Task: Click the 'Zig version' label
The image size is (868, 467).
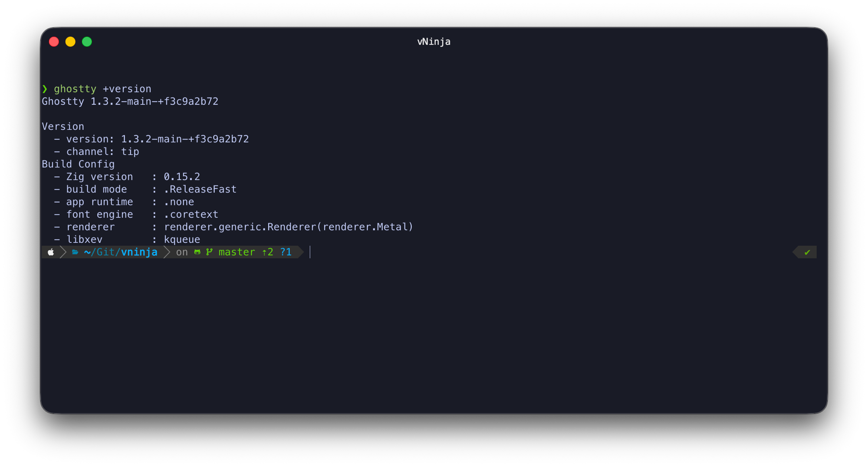Action: [x=99, y=177]
